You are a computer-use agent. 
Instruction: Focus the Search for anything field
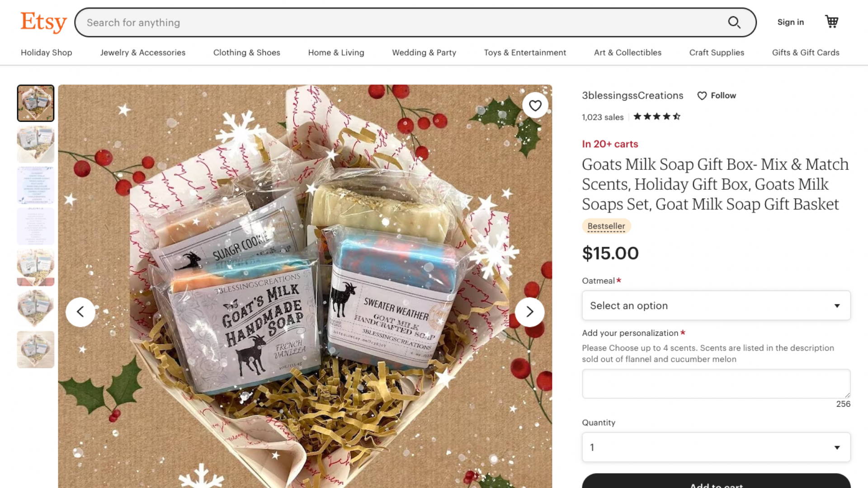point(405,22)
